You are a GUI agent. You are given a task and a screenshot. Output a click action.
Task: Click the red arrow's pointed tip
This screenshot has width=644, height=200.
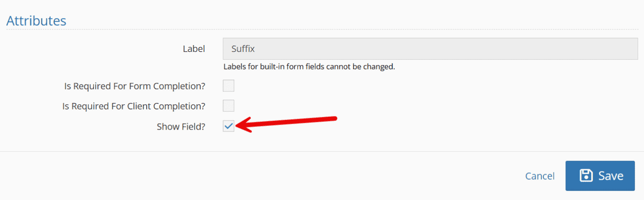point(238,126)
